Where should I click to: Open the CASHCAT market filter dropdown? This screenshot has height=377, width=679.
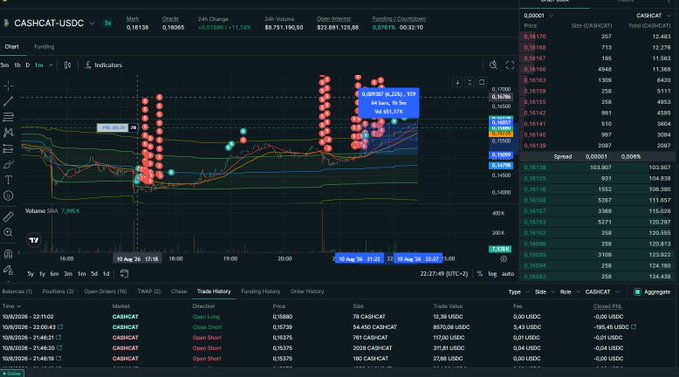(602, 292)
